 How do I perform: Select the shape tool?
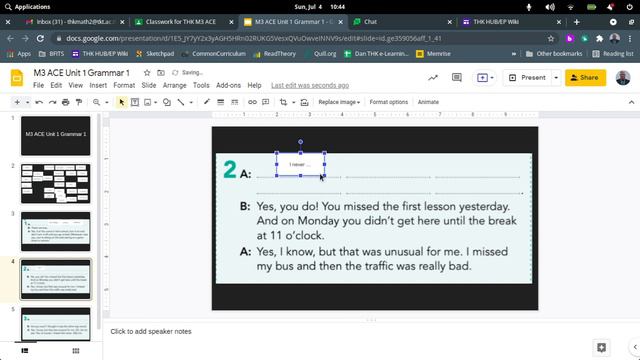tap(167, 102)
